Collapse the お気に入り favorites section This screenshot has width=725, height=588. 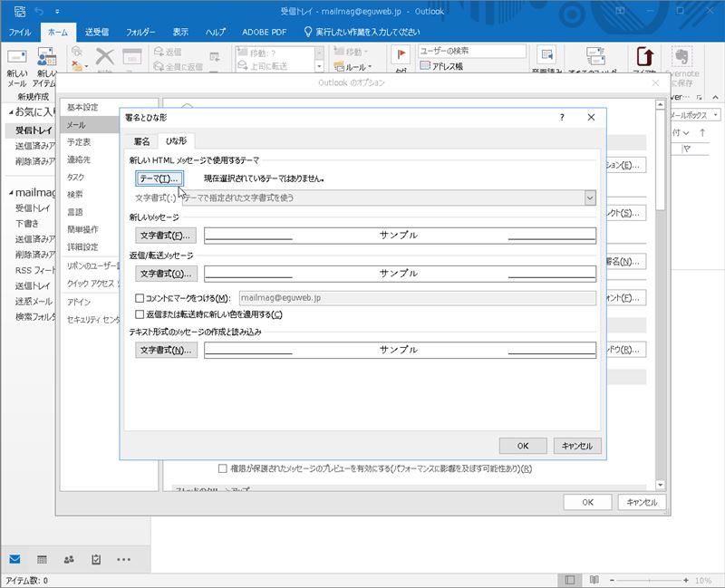coord(11,111)
